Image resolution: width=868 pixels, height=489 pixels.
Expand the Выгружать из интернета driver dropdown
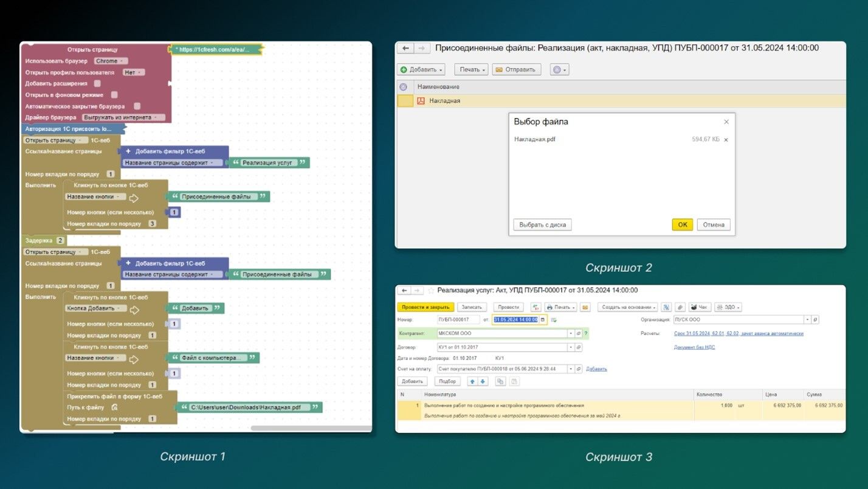point(124,117)
